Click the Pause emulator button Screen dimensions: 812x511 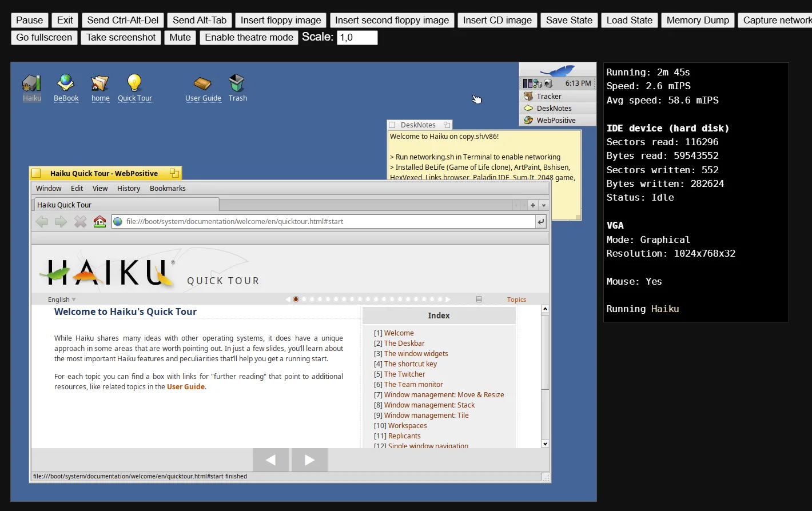tap(30, 21)
